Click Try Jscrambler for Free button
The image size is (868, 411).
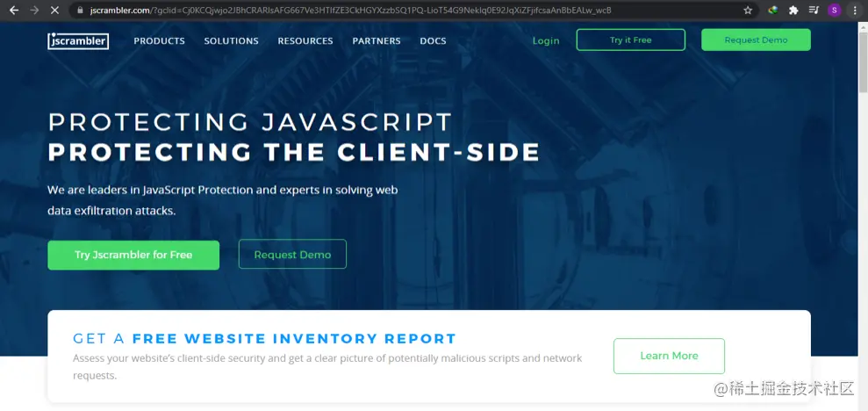coord(133,256)
